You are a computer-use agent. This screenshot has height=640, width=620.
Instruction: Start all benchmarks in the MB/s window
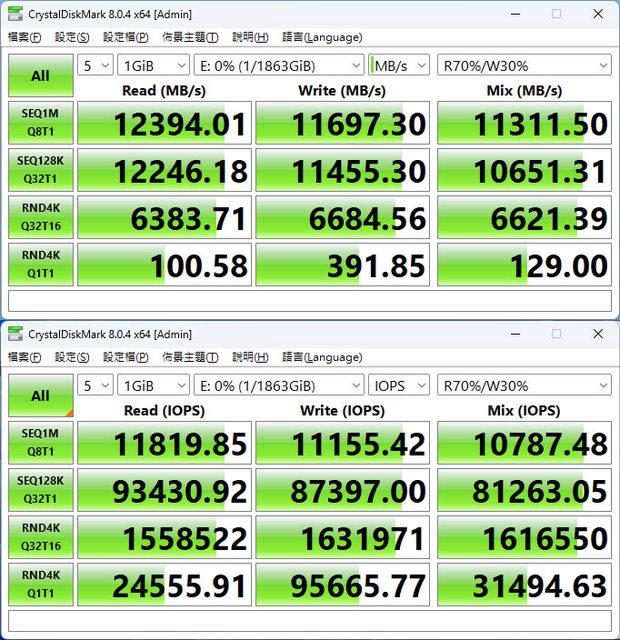40,75
